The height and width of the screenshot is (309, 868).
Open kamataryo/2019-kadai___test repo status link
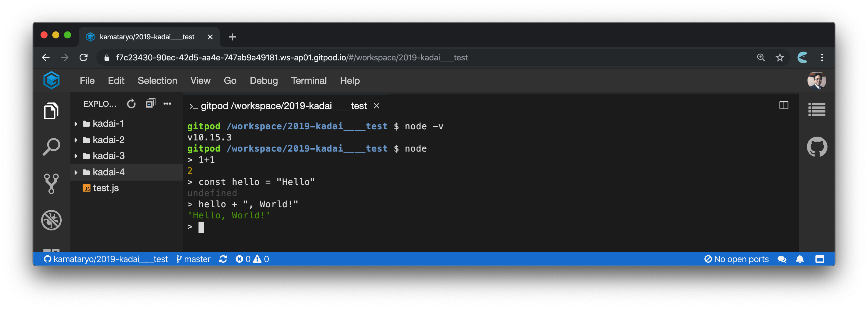(x=106, y=259)
